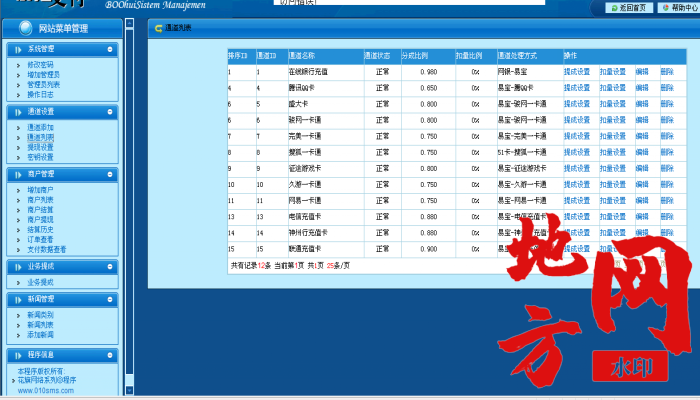Click 编辑 for 骏网一卡通 row
The height and width of the screenshot is (400, 700).
coord(642,120)
